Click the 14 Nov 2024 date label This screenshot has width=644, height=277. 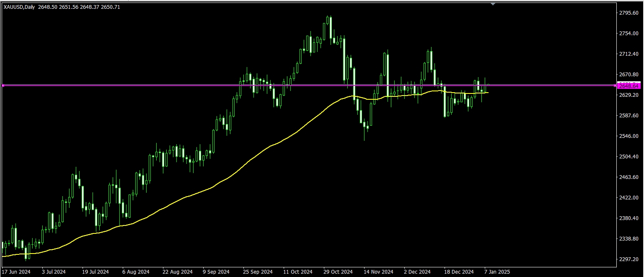379,272
